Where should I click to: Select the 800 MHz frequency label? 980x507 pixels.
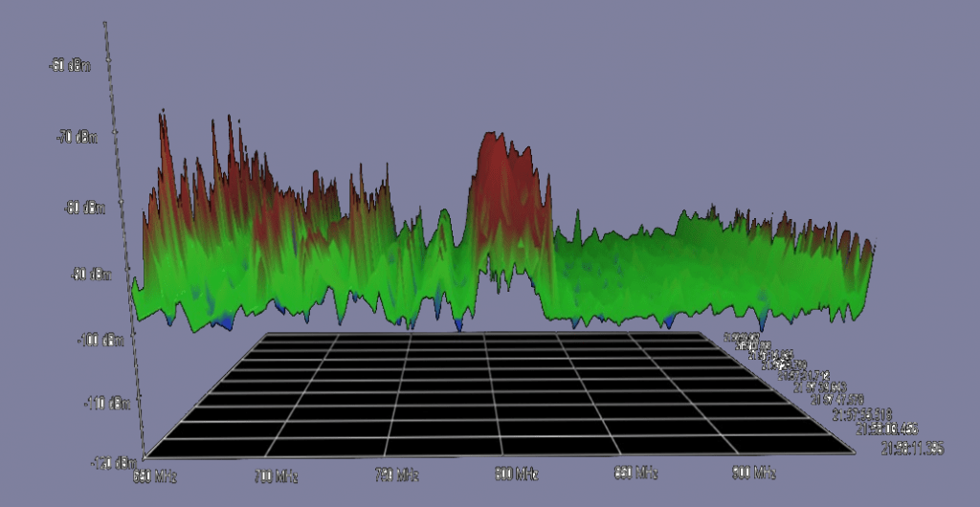pos(515,474)
